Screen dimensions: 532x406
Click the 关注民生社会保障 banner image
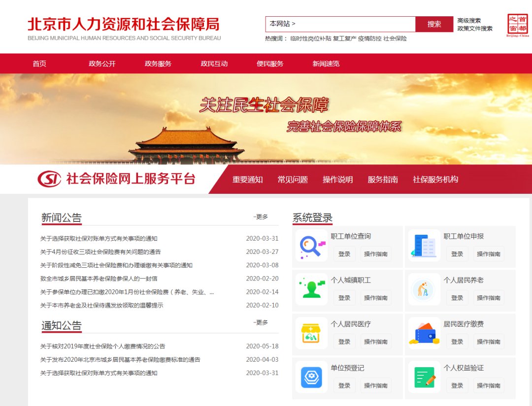click(x=266, y=119)
